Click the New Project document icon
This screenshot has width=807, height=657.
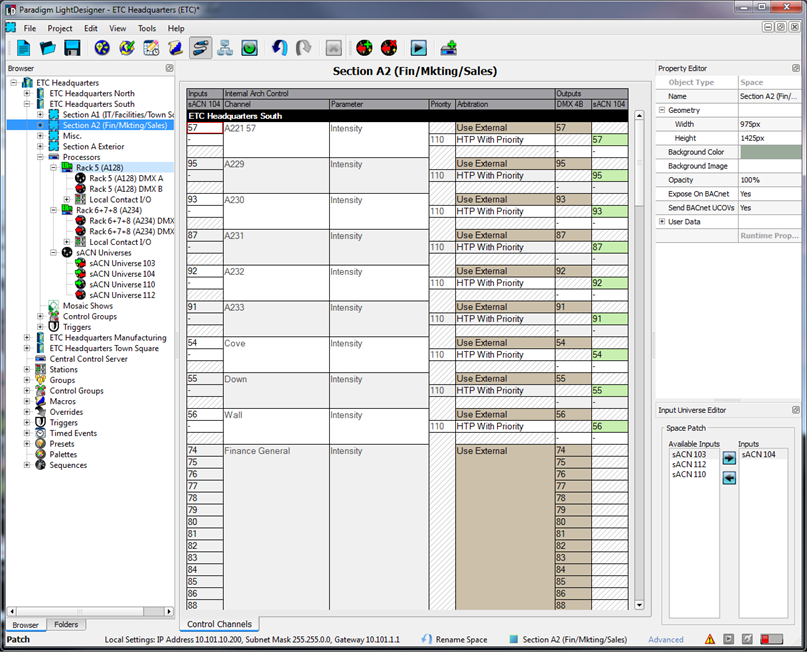23,48
